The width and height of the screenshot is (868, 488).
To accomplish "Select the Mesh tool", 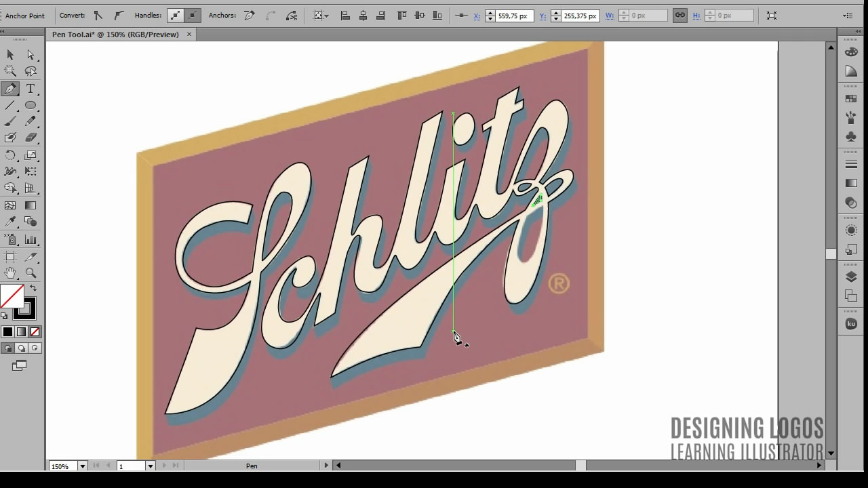I will pyautogui.click(x=10, y=205).
